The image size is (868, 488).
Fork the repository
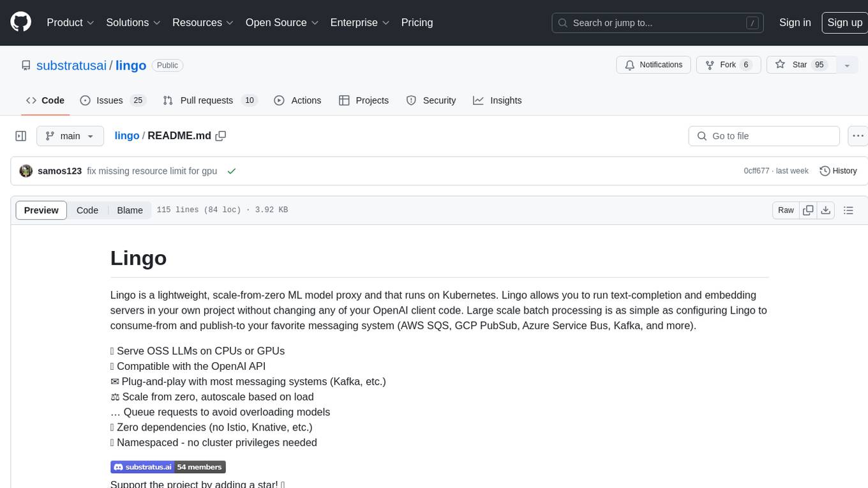(728, 65)
